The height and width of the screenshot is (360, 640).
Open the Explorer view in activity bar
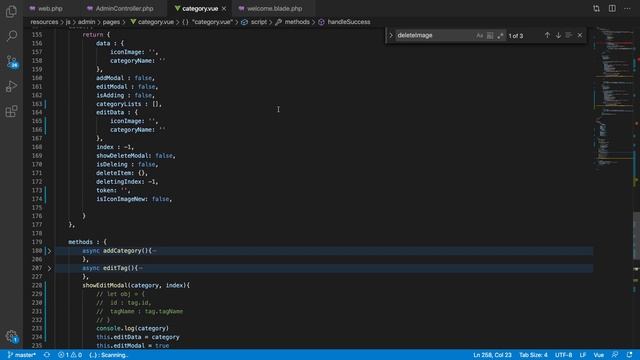11,11
